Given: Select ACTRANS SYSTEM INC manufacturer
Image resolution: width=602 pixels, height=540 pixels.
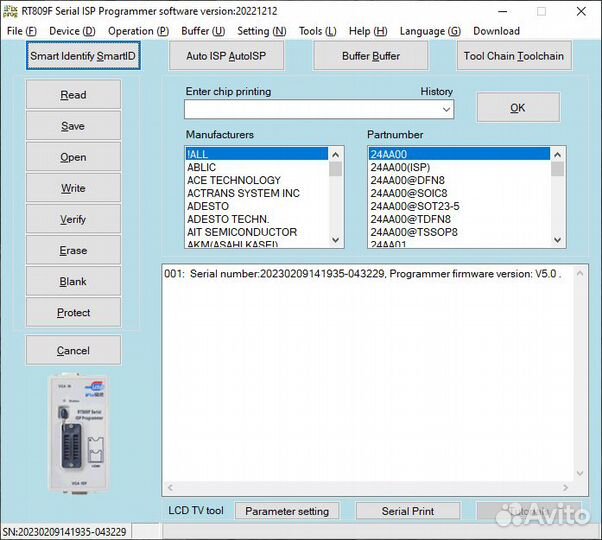Looking at the screenshot, I should [x=257, y=193].
